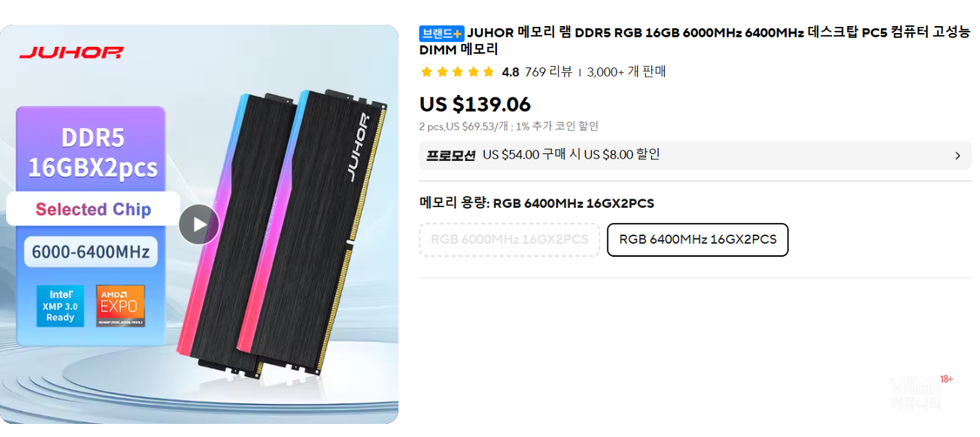Image resolution: width=980 pixels, height=437 pixels.
Task: Click the AMD EXPO badge
Action: pos(120,306)
